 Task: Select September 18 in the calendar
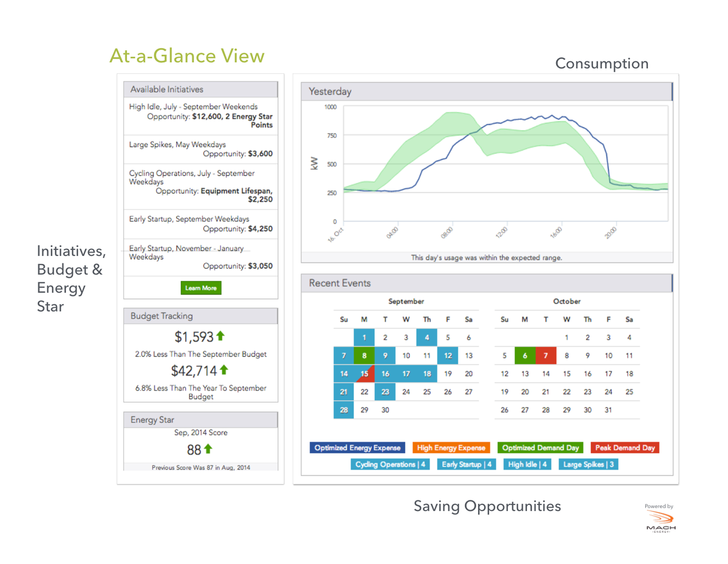point(427,374)
